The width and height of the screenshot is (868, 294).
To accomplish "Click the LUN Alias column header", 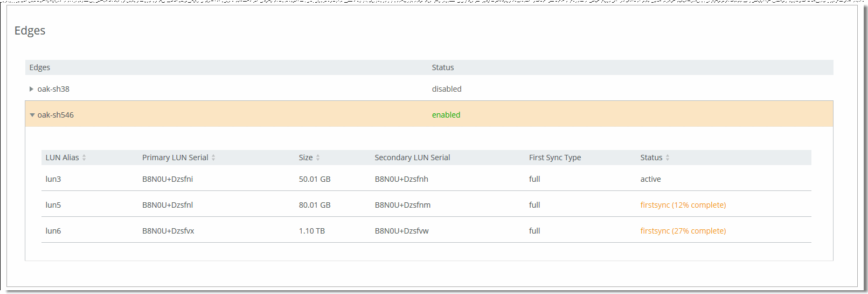I will click(x=62, y=158).
